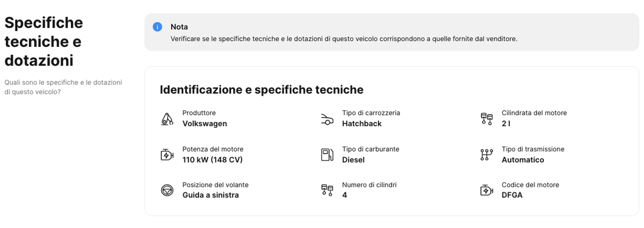This screenshot has height=228, width=644.
Task: Click the blue info icon in the Nota box
Action: (157, 27)
